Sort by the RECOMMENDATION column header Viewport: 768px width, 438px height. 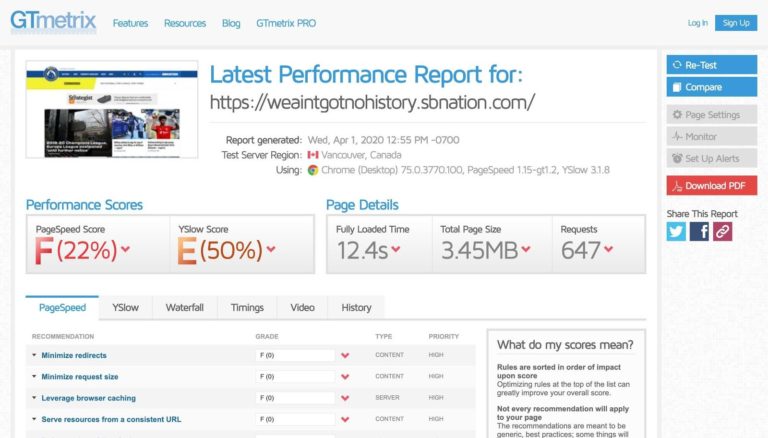(63, 337)
